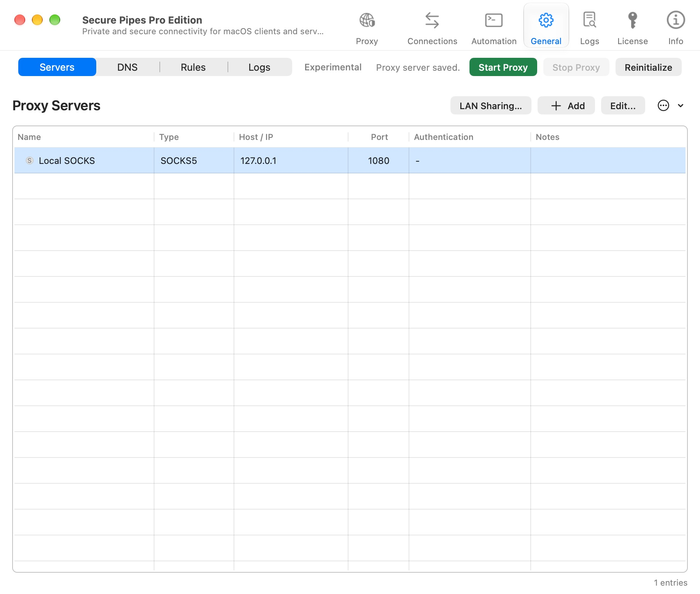Switch to the DNS tab
The height and width of the screenshot is (594, 700).
pos(127,67)
